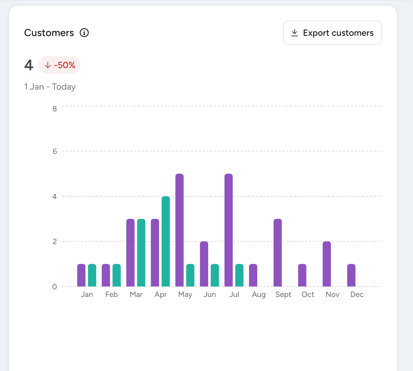This screenshot has width=413, height=371.
Task: Click the purple bar for October
Action: [x=302, y=275]
